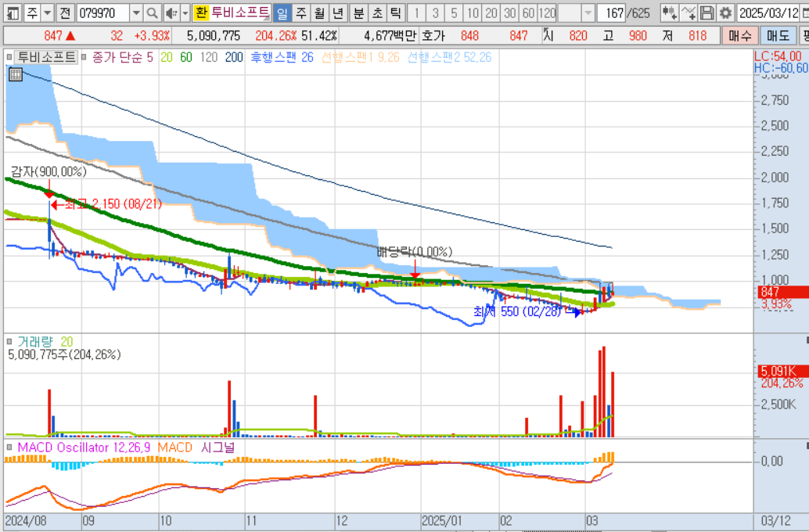Click the 선행스팬2 52,26 legend label
The image size is (809, 532).
point(449,57)
